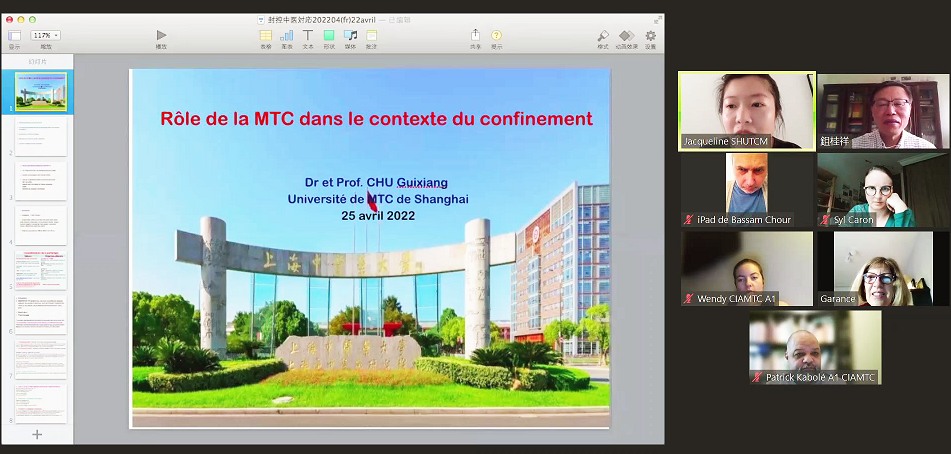
Task: Open the Shape insert tool
Action: coord(329,36)
